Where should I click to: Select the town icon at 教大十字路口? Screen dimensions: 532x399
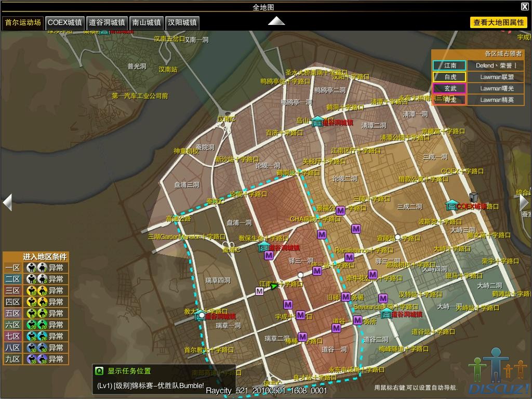tap(200, 315)
